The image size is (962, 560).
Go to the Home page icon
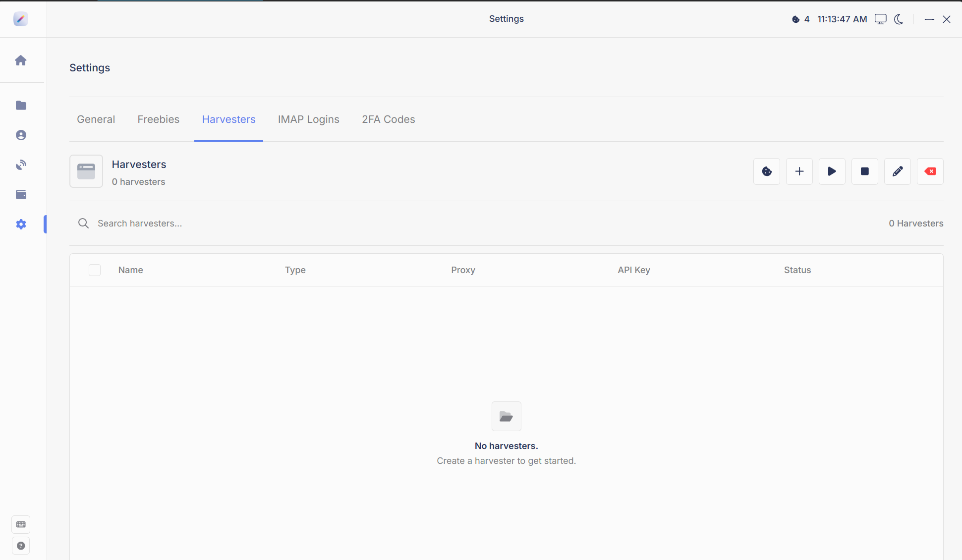point(21,60)
